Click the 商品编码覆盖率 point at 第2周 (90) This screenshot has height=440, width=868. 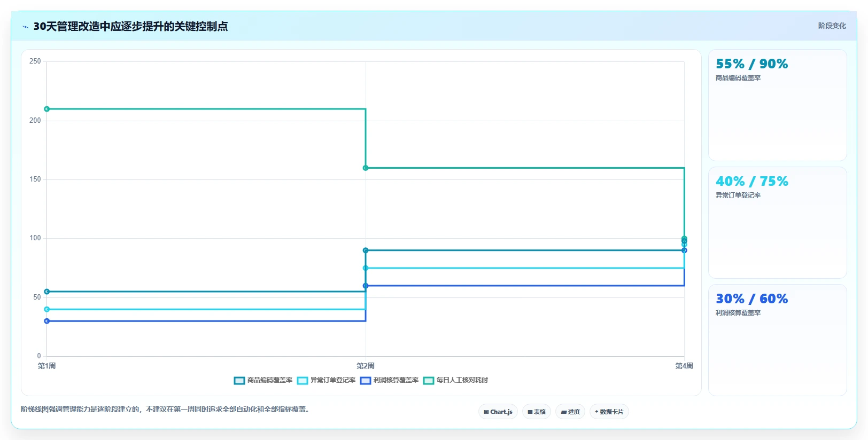tap(366, 250)
